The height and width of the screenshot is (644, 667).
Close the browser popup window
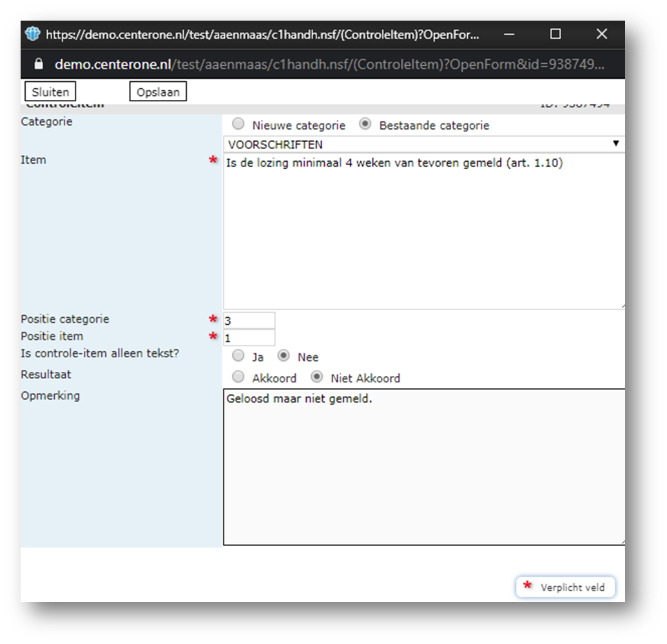601,34
